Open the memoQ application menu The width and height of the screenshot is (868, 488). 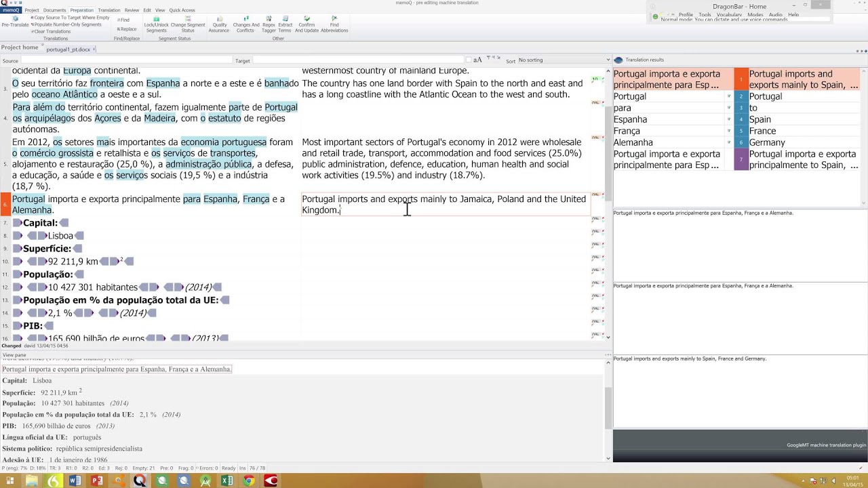[11, 10]
